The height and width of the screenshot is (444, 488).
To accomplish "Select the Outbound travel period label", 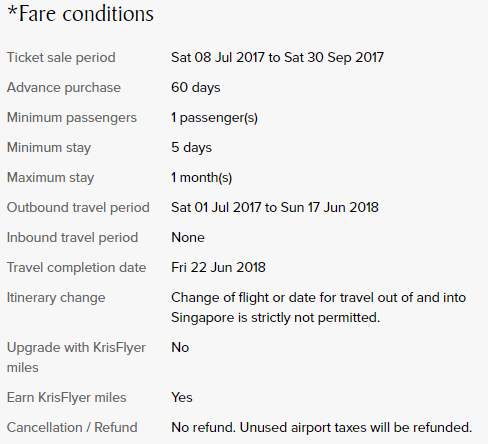I will point(78,208).
